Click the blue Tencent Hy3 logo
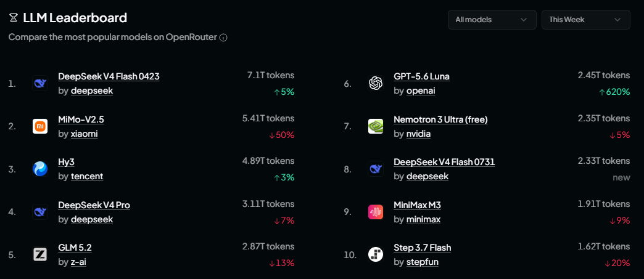 (x=40, y=169)
